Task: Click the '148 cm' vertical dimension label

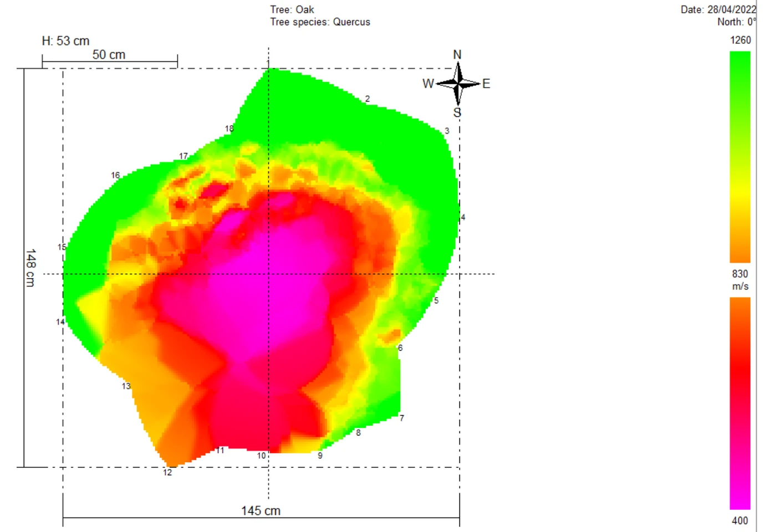Action: click(31, 268)
